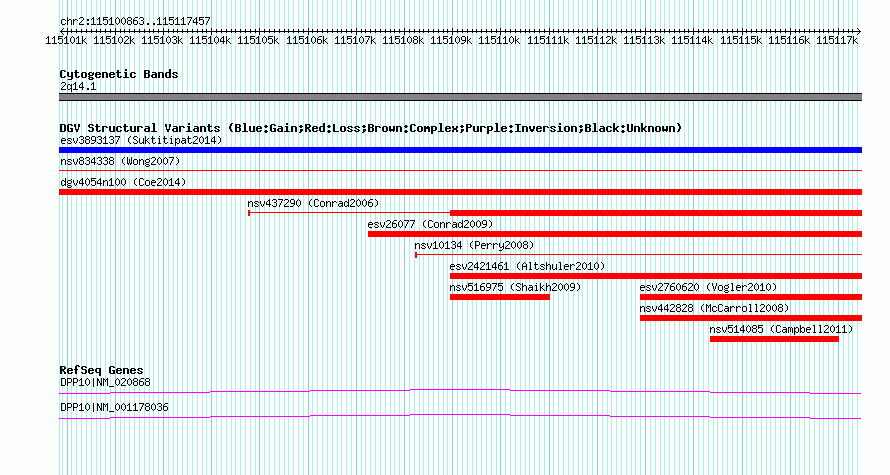Screen dimensions: 890x475
Task: Click the thin nsv10134 red variant line
Action: pyautogui.click(x=639, y=255)
